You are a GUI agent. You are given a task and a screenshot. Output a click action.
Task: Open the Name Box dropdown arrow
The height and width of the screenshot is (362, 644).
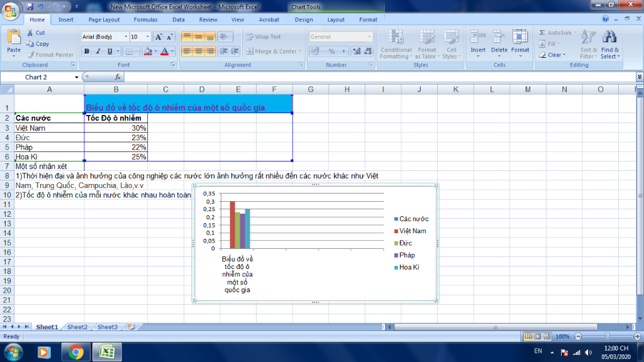point(77,77)
